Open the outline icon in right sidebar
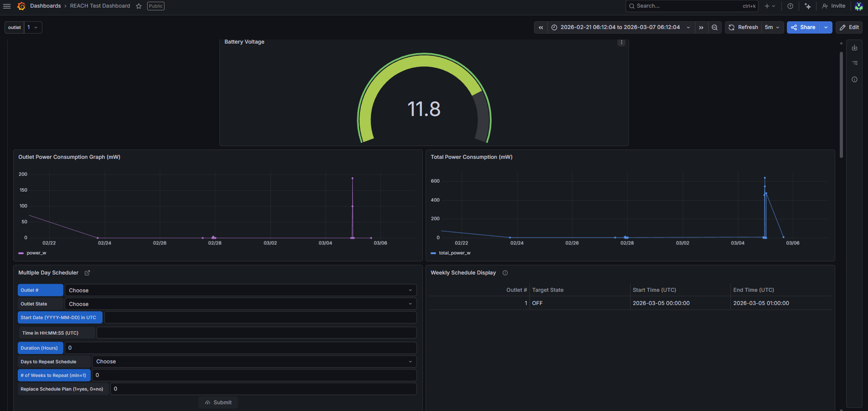868x411 pixels. tap(854, 63)
